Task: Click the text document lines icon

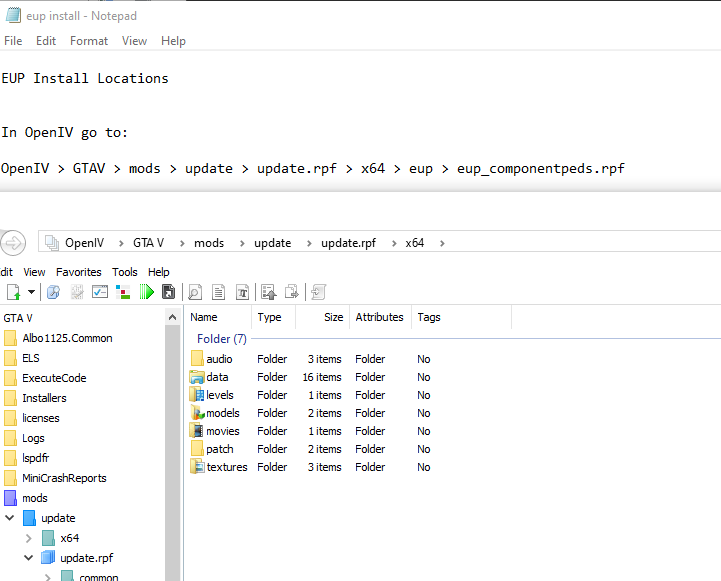Action: coord(218,292)
